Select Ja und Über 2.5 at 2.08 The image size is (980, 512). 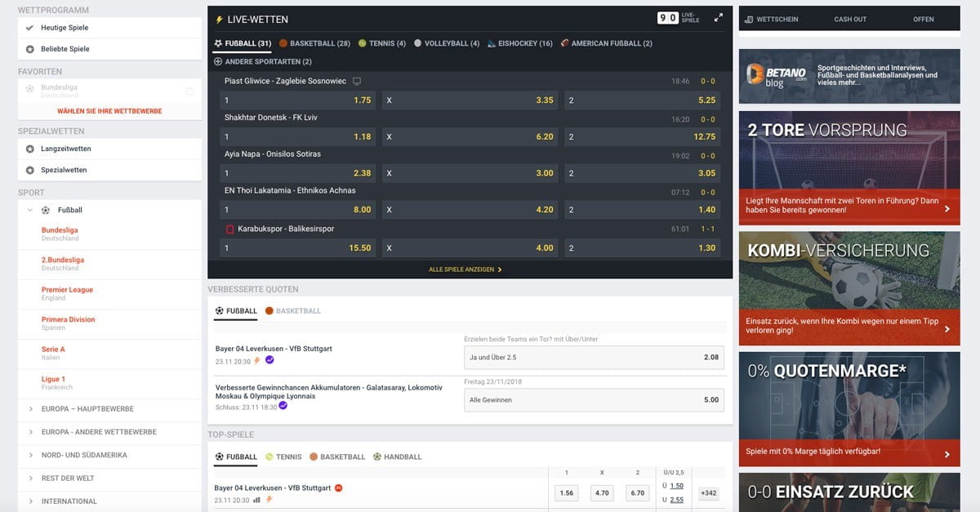(x=594, y=358)
